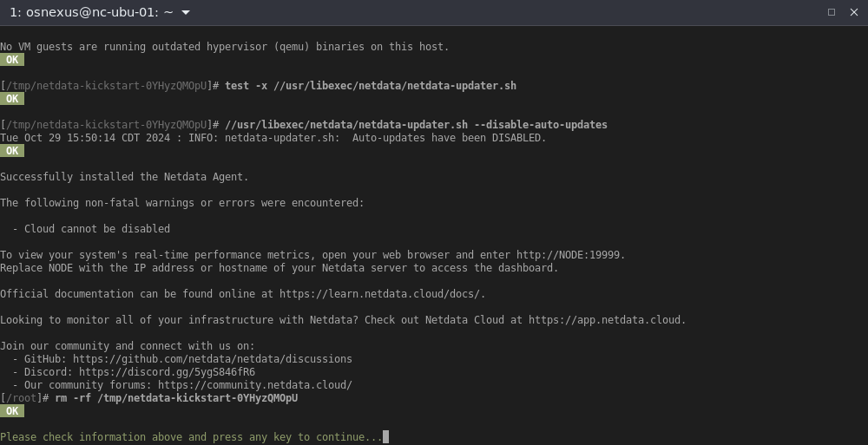
Task: Open the session dropdown arrow in title bar
Action: 186,12
